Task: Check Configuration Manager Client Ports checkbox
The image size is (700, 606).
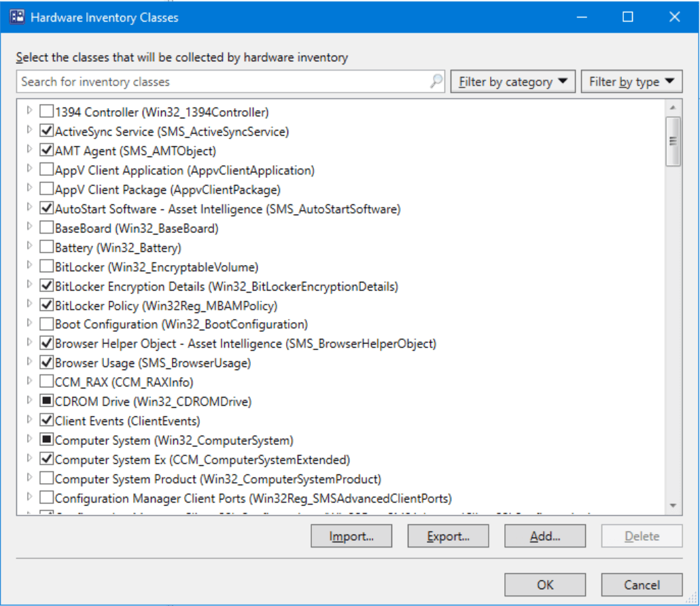Action: click(47, 497)
